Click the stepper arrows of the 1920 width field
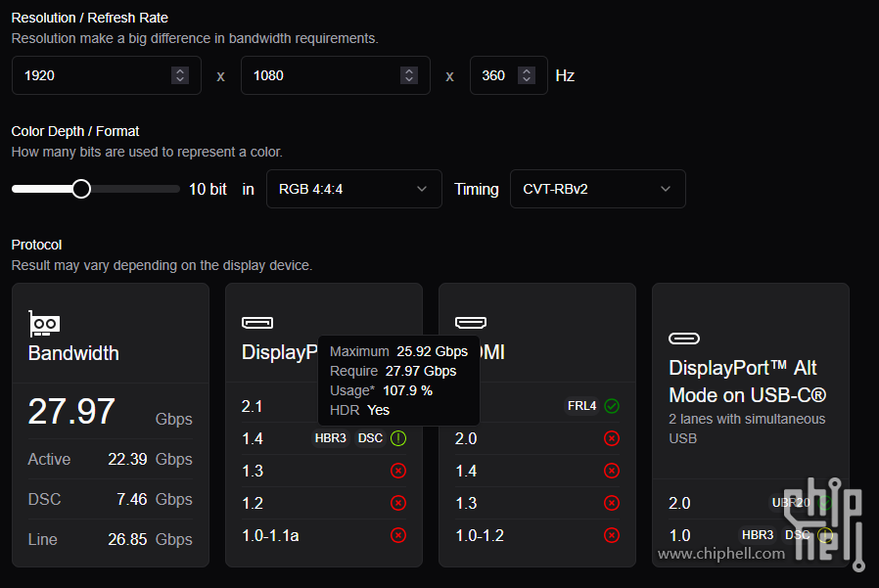The image size is (879, 588). tap(180, 75)
